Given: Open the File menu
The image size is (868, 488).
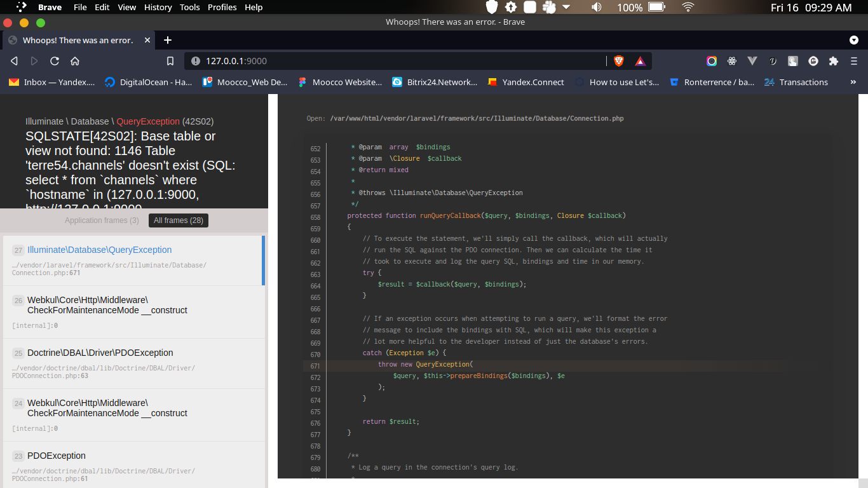Looking at the screenshot, I should click(80, 8).
